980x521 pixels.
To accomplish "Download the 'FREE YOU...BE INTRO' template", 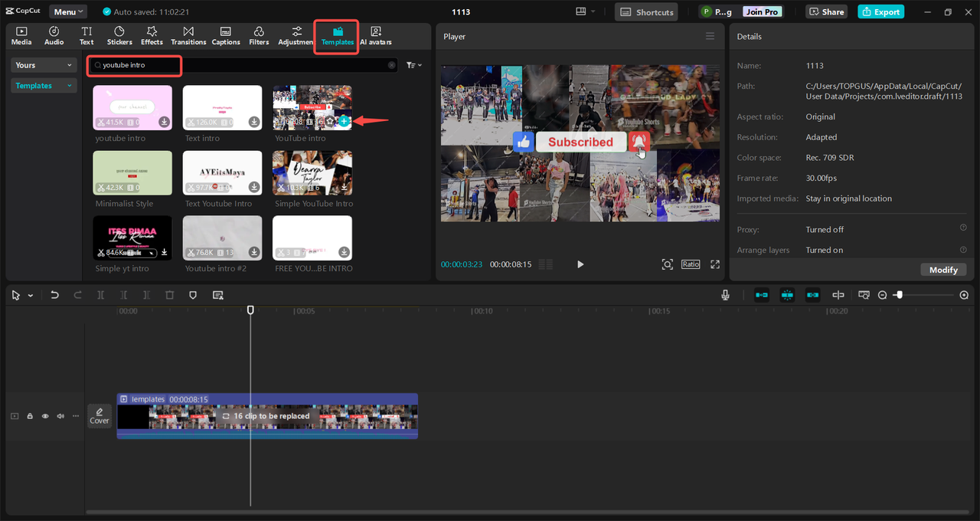I will pos(344,252).
